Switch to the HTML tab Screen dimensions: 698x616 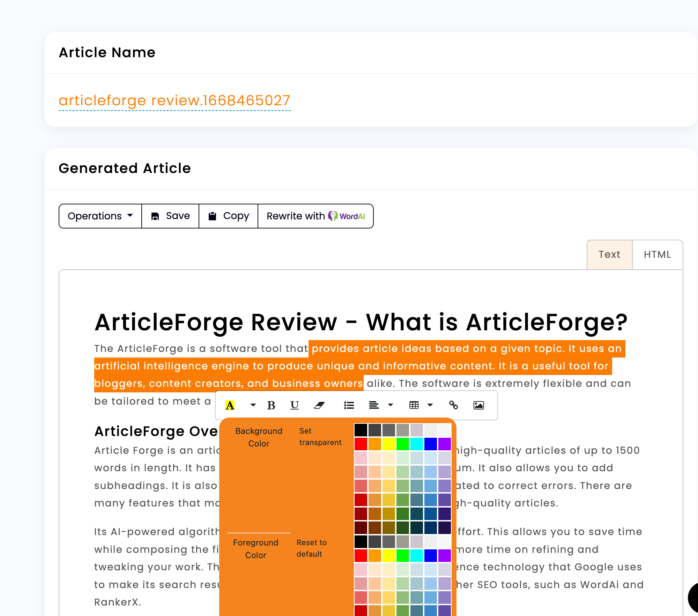[658, 255]
